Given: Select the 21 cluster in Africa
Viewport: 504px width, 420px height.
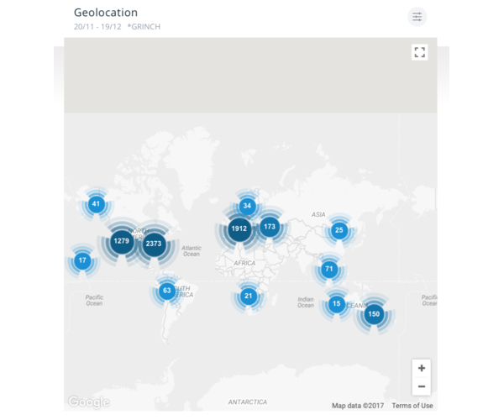Looking at the screenshot, I should (248, 296).
